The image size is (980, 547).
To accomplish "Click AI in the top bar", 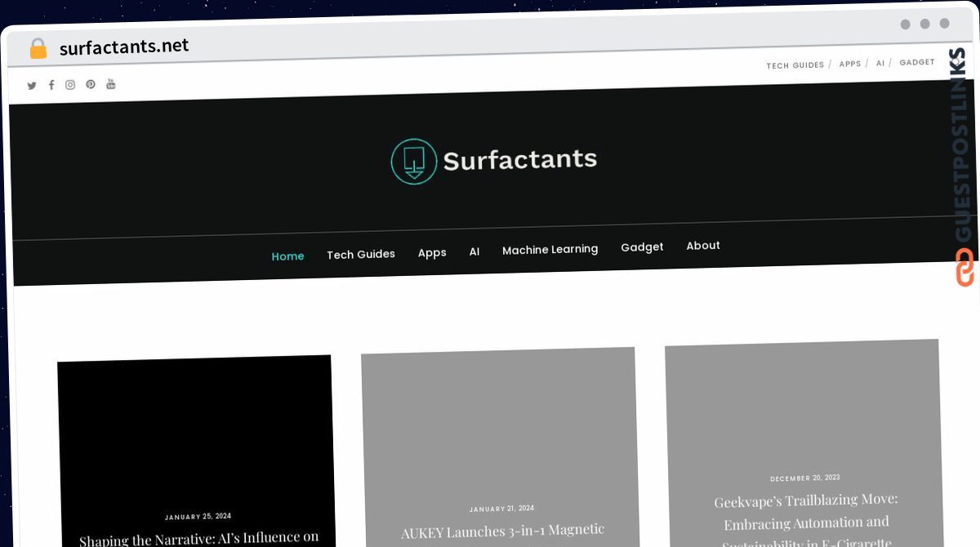I will click(x=880, y=63).
